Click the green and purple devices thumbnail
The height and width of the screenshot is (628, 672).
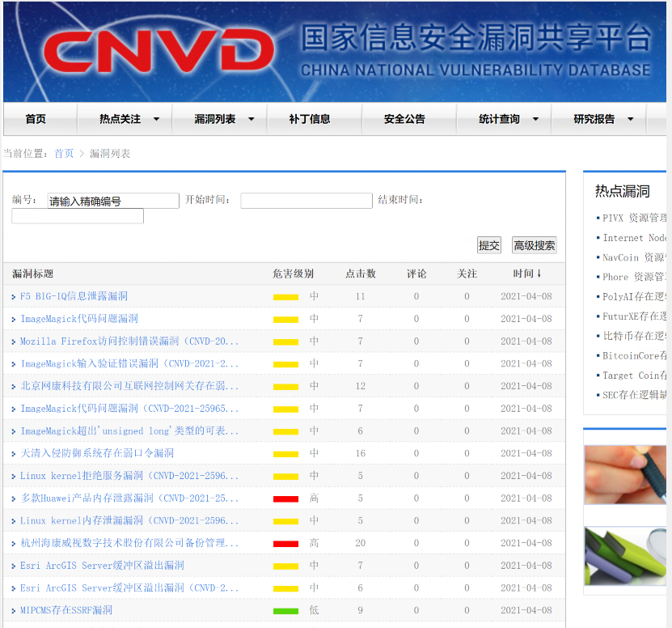coord(625,556)
